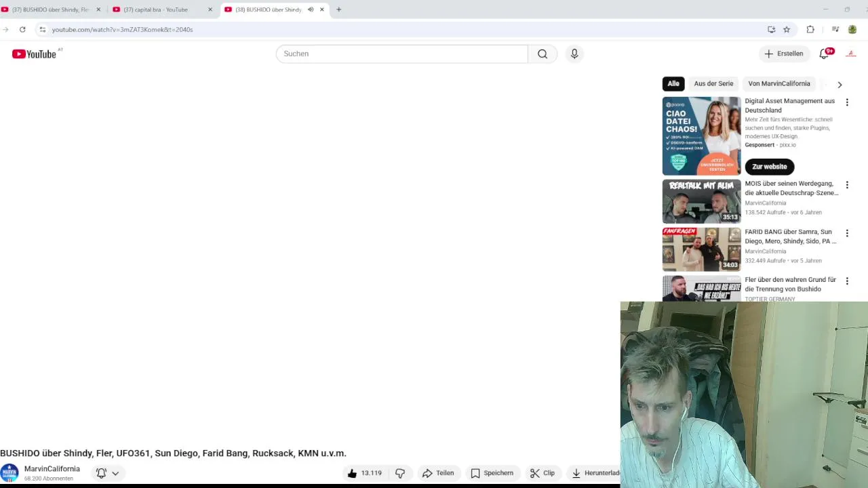Image resolution: width=868 pixels, height=488 pixels.
Task: Open more options for the pixx.io ad
Action: click(x=847, y=102)
